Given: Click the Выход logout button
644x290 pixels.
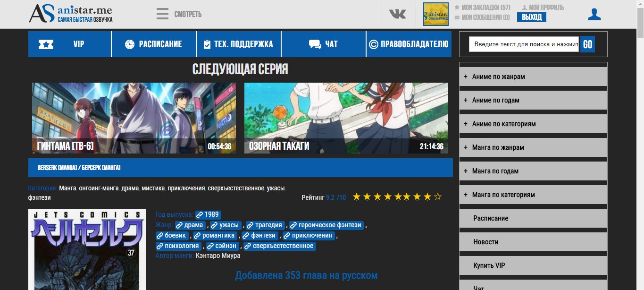Looking at the screenshot, I should tap(532, 17).
